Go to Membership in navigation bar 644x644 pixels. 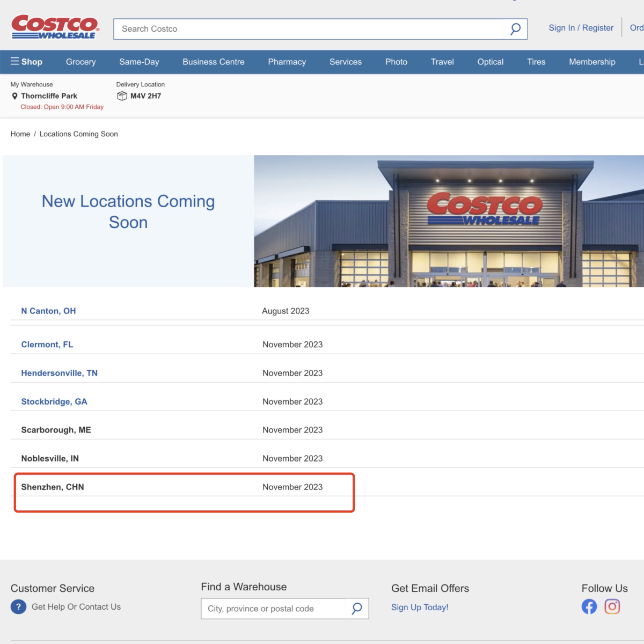[592, 62]
